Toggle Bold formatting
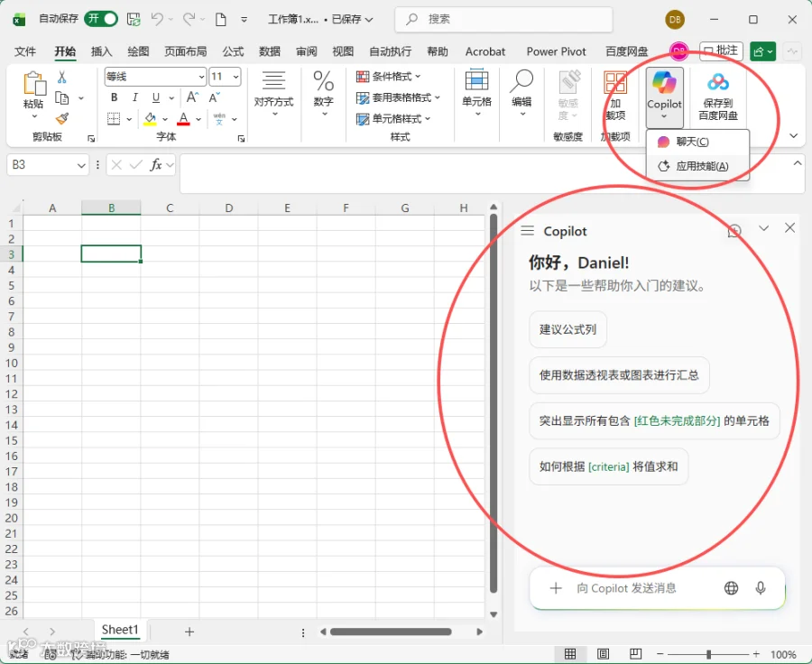 point(115,97)
